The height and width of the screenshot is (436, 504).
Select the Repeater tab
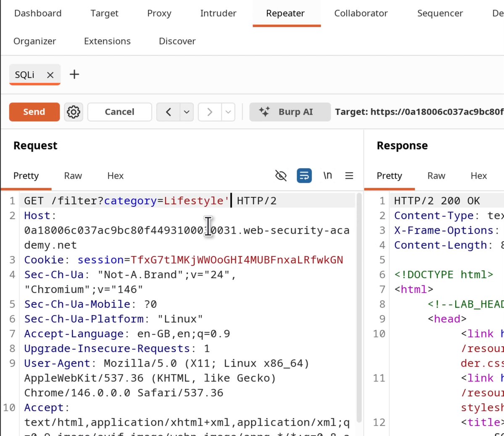(x=286, y=13)
